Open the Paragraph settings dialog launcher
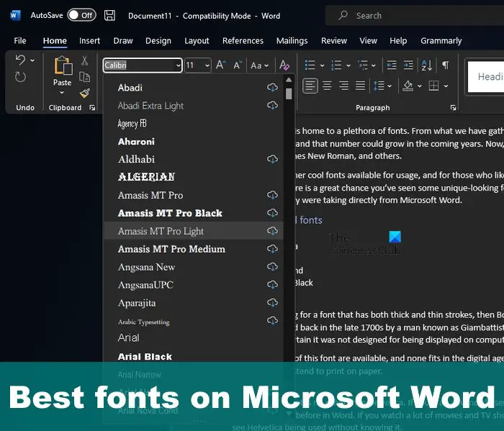 pos(453,108)
